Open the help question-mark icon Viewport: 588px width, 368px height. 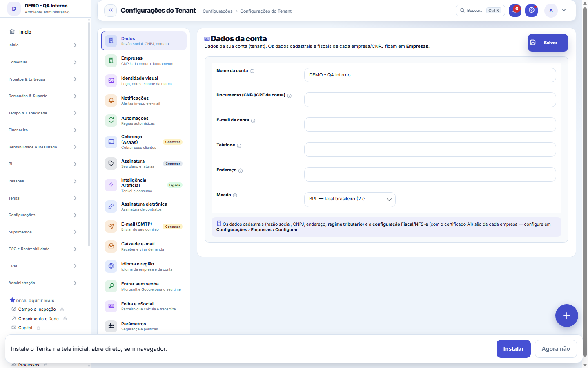[x=531, y=10]
